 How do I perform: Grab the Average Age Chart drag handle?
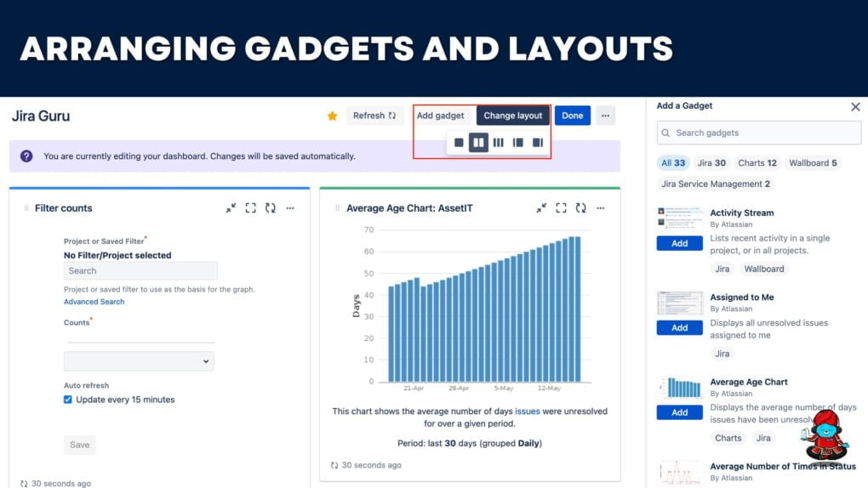337,208
